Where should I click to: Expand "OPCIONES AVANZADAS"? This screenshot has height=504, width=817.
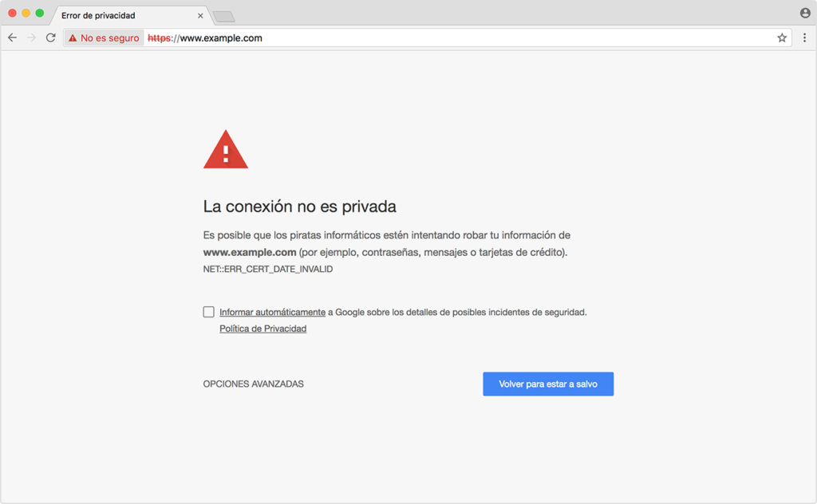point(254,384)
